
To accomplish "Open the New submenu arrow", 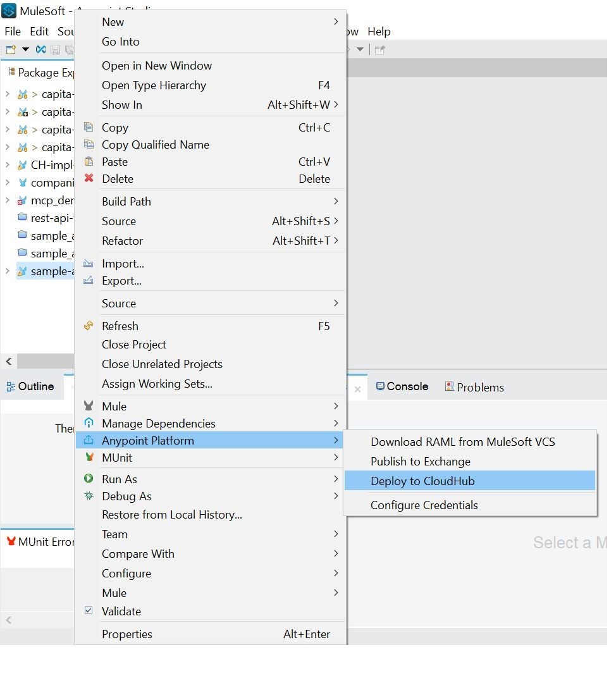I will [x=336, y=22].
